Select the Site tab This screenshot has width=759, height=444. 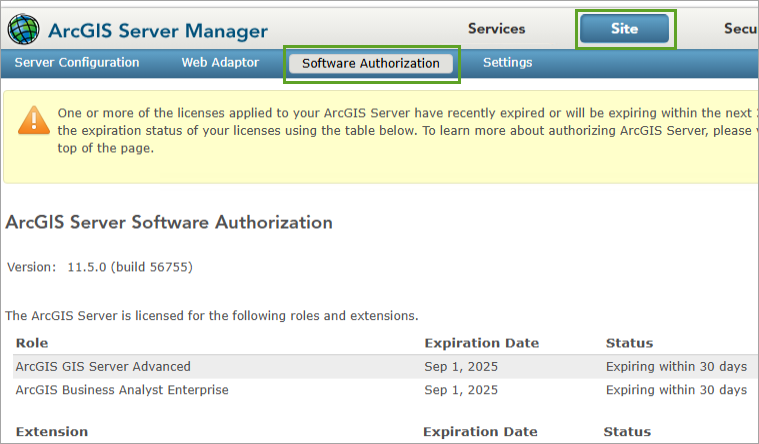(x=624, y=29)
